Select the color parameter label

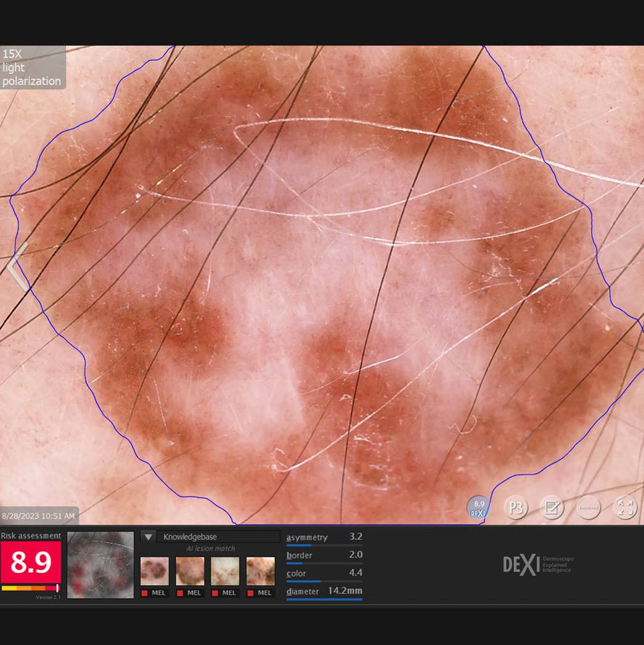296,573
